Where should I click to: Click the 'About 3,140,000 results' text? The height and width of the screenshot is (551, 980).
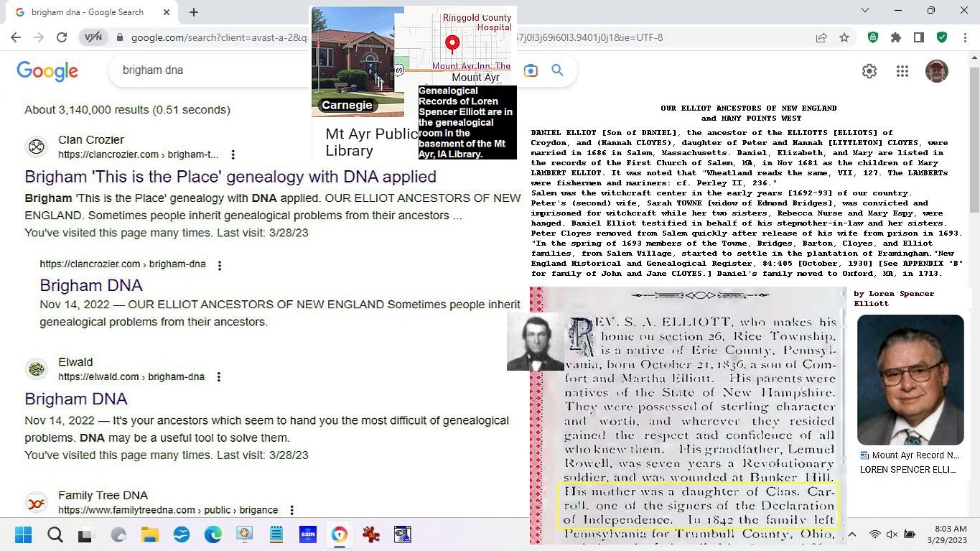(127, 110)
